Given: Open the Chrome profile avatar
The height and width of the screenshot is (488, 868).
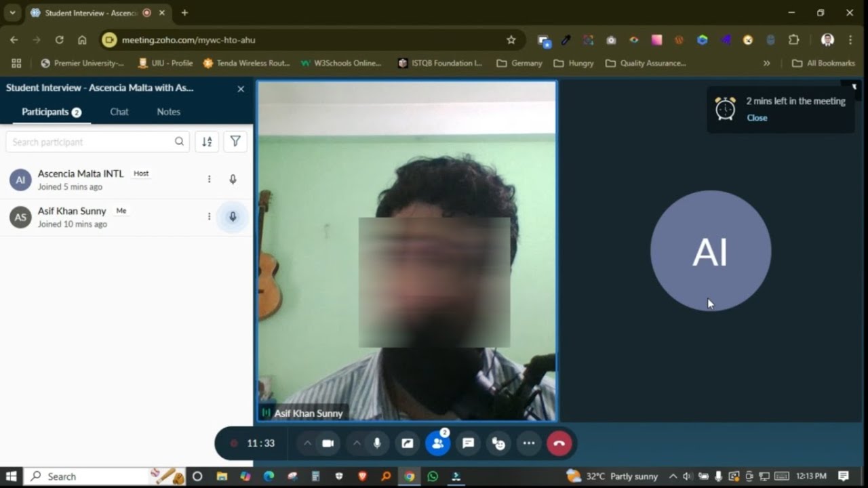Looking at the screenshot, I should point(827,40).
